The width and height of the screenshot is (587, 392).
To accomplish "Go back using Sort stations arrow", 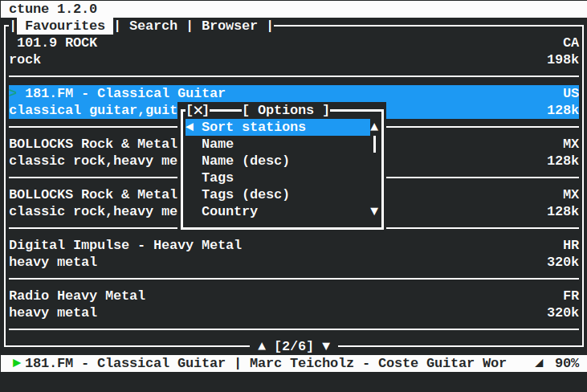I will click(x=190, y=127).
